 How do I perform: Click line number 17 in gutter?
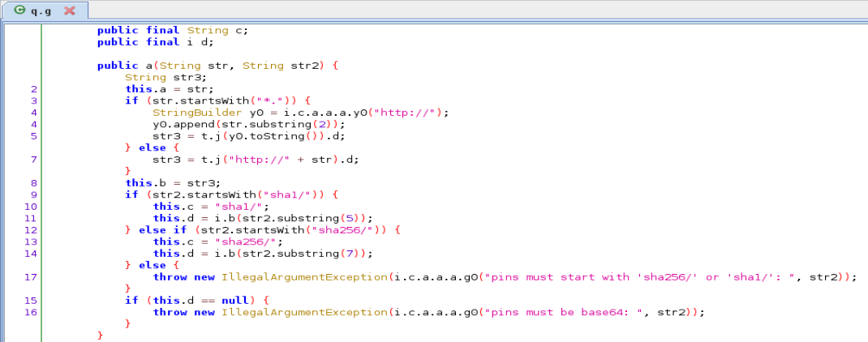point(32,276)
